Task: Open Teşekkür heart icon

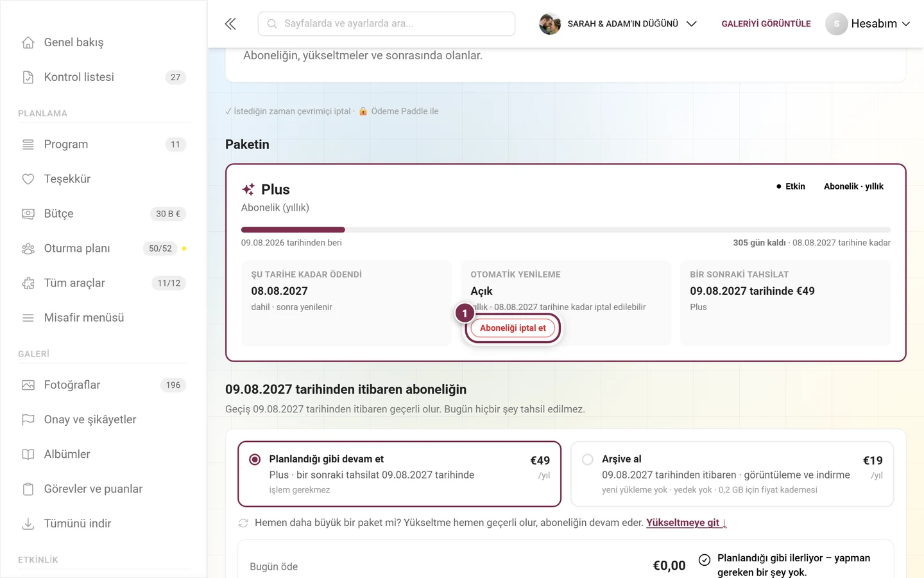Action: tap(28, 179)
